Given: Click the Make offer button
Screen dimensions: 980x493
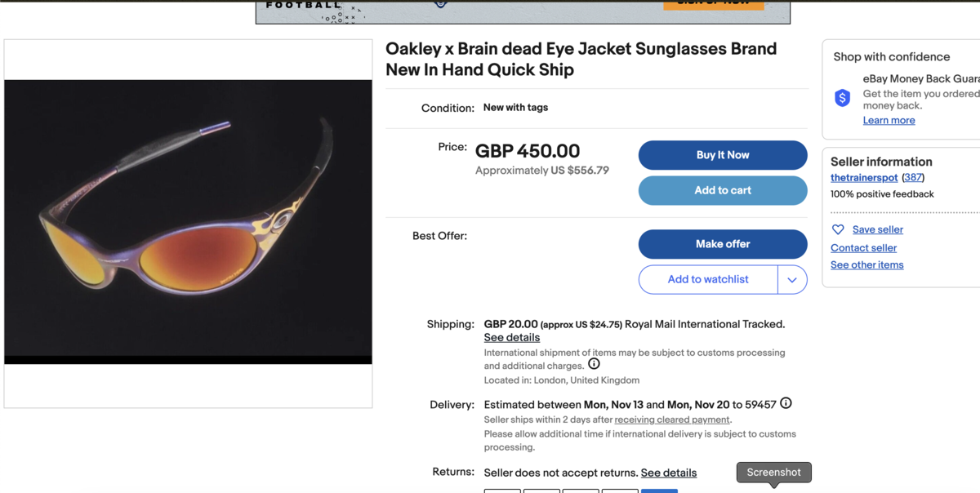Looking at the screenshot, I should 722,244.
